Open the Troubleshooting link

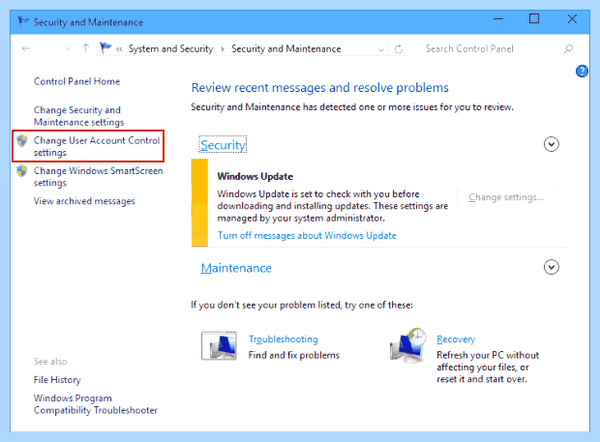coord(283,339)
